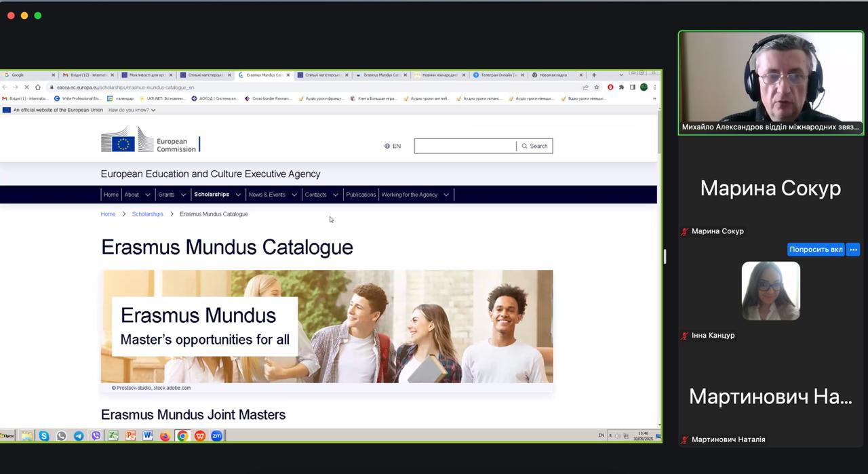Expand the News & Events menu chevron
This screenshot has width=868, height=474.
pyautogui.click(x=294, y=195)
